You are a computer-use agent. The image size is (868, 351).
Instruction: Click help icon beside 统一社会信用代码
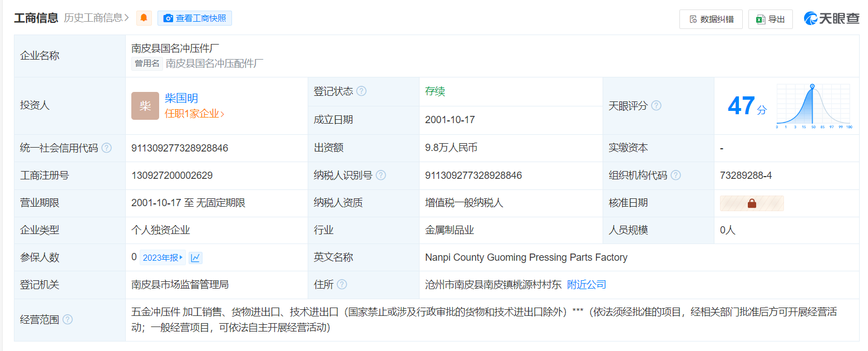tap(106, 148)
